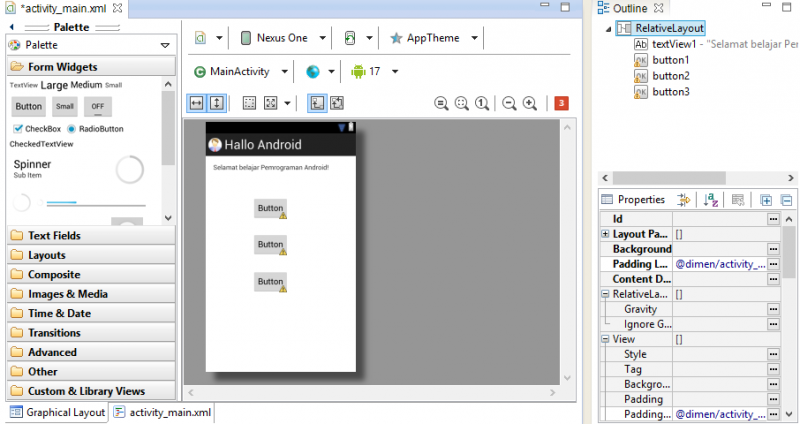Viewport: 800px width, 424px height.
Task: Toggle fill width layout icon
Action: (196, 103)
